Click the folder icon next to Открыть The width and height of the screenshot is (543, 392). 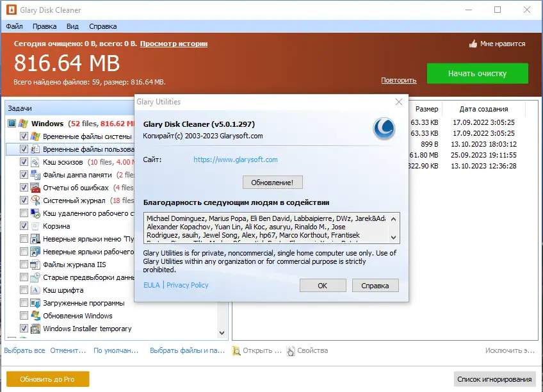(236, 351)
